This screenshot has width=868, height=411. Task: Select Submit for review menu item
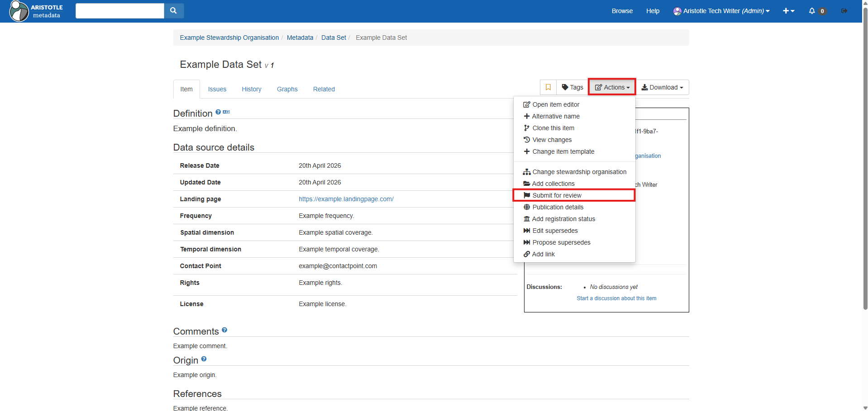pos(557,195)
